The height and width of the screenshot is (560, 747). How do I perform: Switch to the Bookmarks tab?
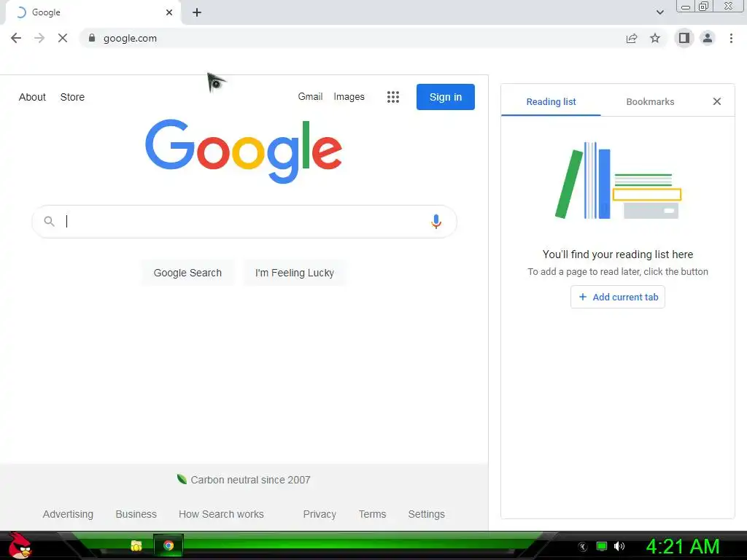[650, 101]
